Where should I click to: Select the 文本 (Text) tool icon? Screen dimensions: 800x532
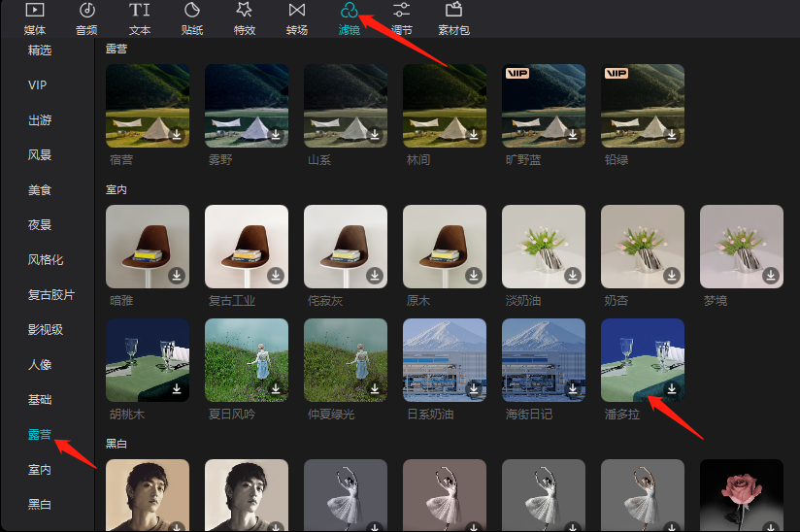click(x=140, y=11)
